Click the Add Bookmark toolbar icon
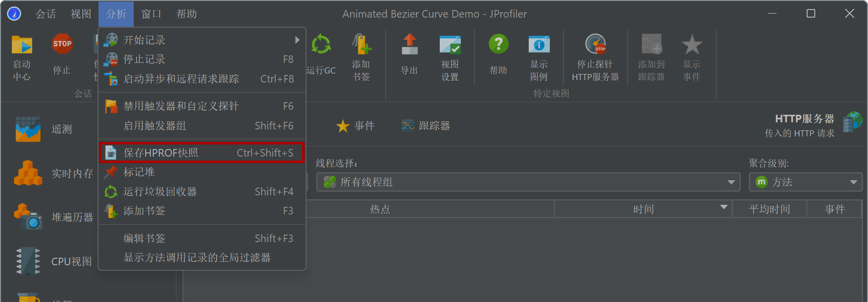The height and width of the screenshot is (302, 868). 361,45
